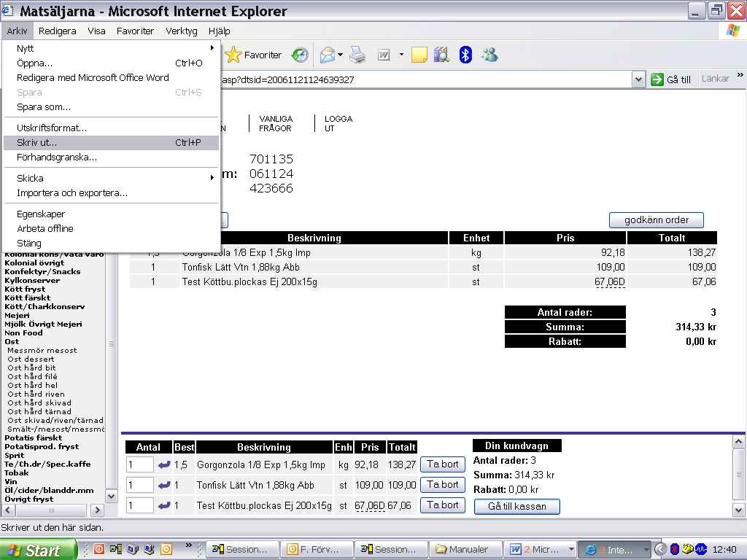Click the Print printer icon in toolbar
Image resolution: width=747 pixels, height=560 pixels.
(x=357, y=55)
